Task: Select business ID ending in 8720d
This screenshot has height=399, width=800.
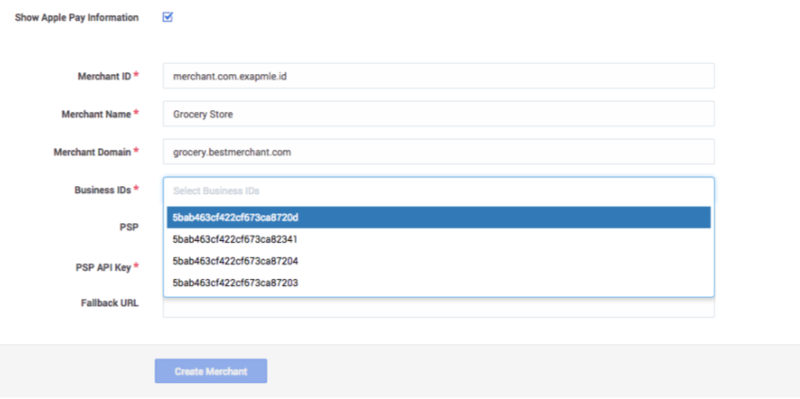Action: click(x=438, y=217)
